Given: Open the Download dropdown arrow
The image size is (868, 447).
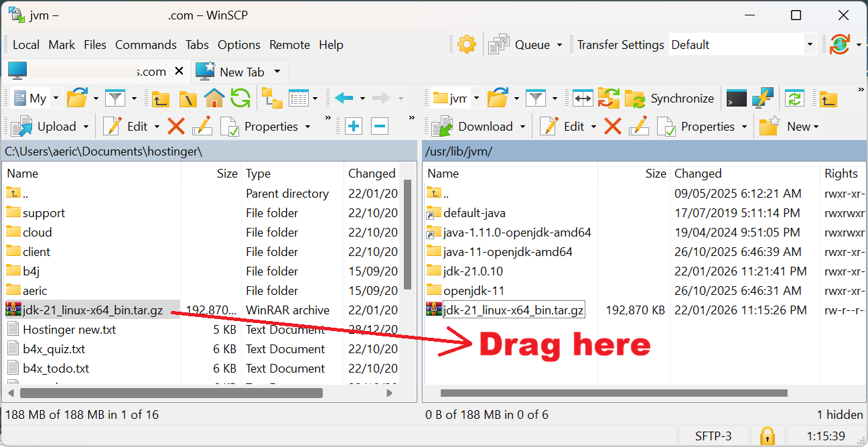Looking at the screenshot, I should 522,126.
